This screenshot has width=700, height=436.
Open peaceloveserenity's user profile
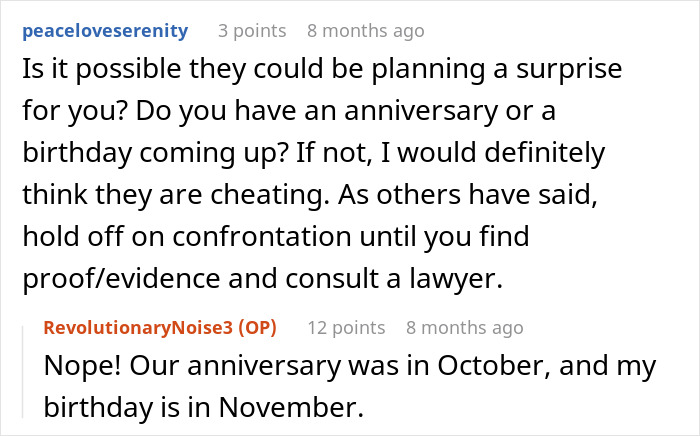[x=105, y=31]
